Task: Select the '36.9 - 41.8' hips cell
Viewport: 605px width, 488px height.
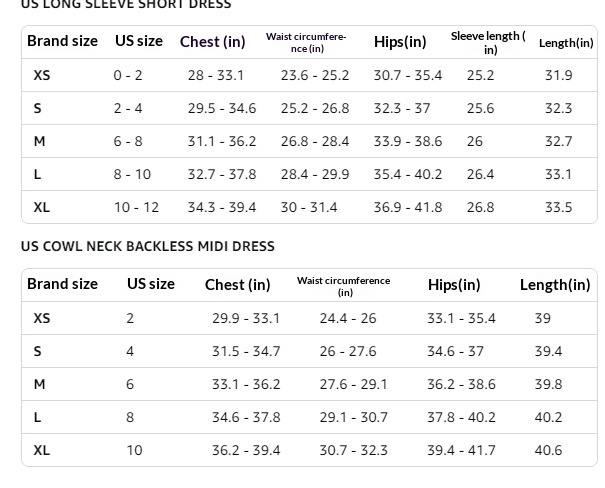Action: (x=407, y=207)
